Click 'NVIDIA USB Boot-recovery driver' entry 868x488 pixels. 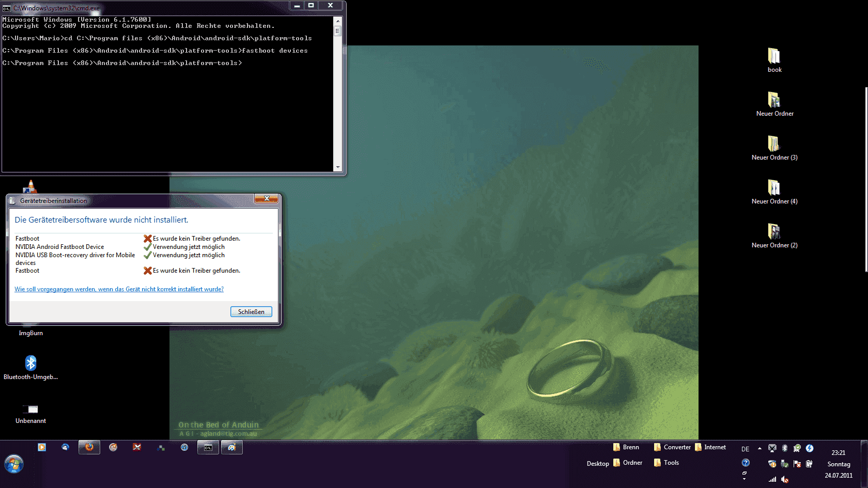tap(75, 259)
